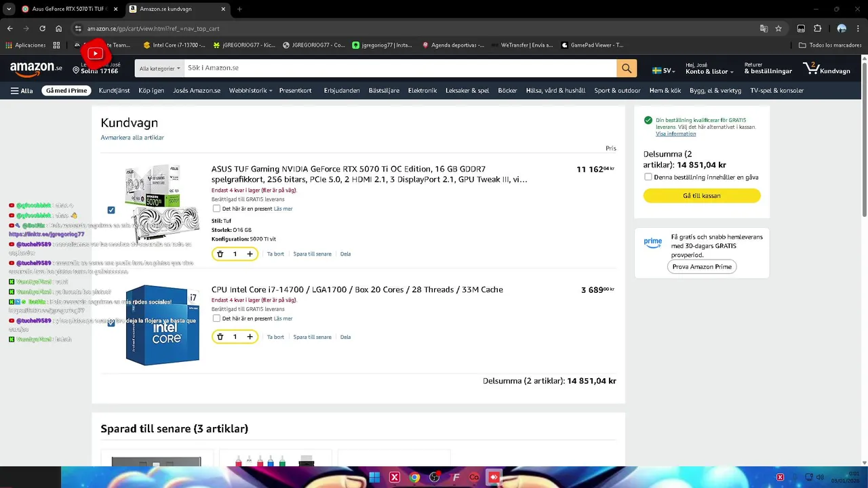Open Kundtjänst in the navigation bar
Viewport: 868px width, 488px height.
[x=114, y=91]
